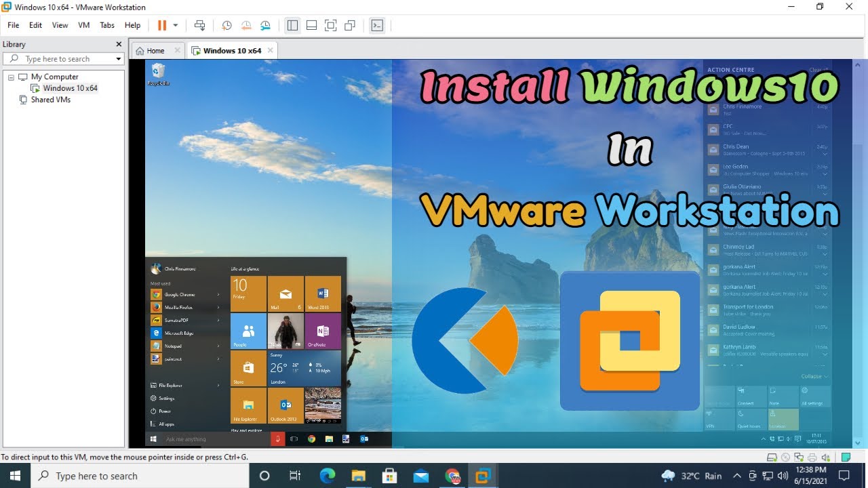
Task: Open Task View on host taskbar
Action: (x=295, y=476)
